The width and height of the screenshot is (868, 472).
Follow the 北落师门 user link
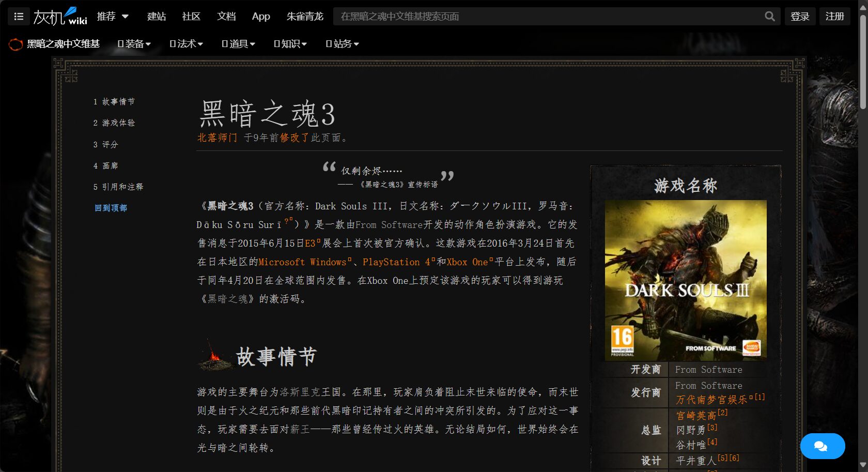(216, 138)
